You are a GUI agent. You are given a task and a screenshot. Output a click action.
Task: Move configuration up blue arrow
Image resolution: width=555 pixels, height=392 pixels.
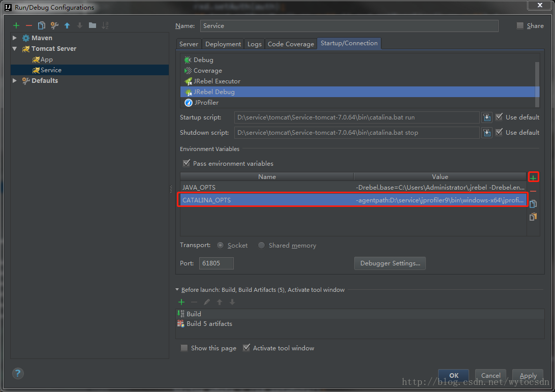(x=67, y=25)
